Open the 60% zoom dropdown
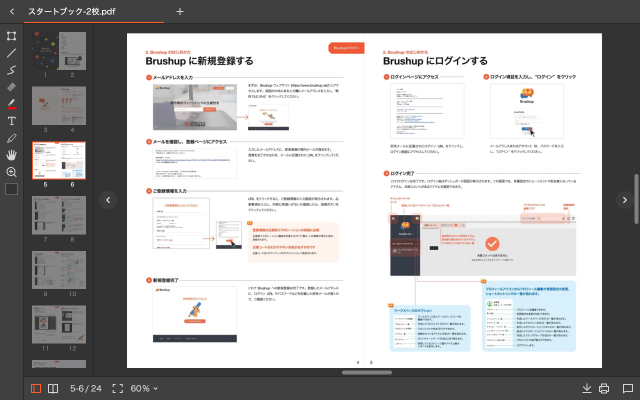The width and height of the screenshot is (640, 400). tap(144, 388)
